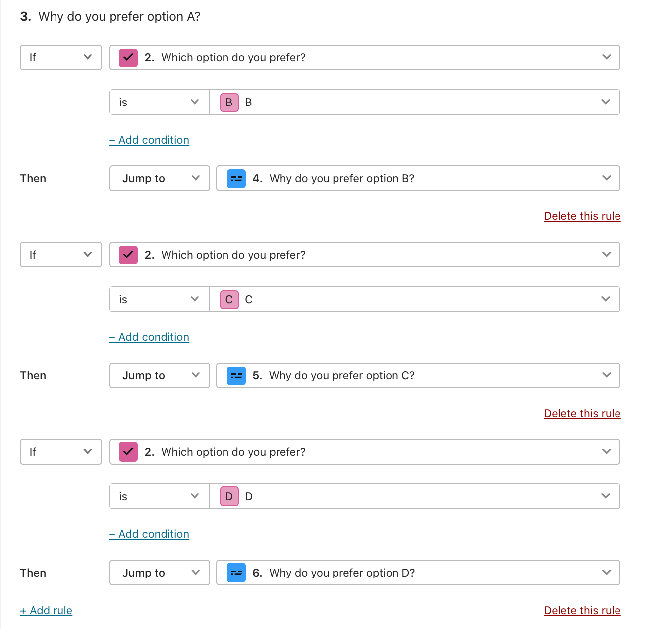Click Add condition under the D rule
The width and height of the screenshot is (672, 629).
(149, 534)
